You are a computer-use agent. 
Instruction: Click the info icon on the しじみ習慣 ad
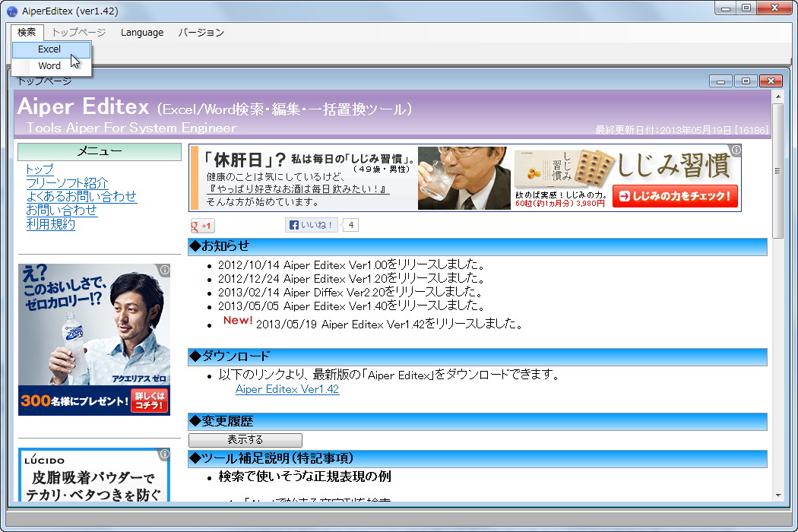(x=735, y=151)
